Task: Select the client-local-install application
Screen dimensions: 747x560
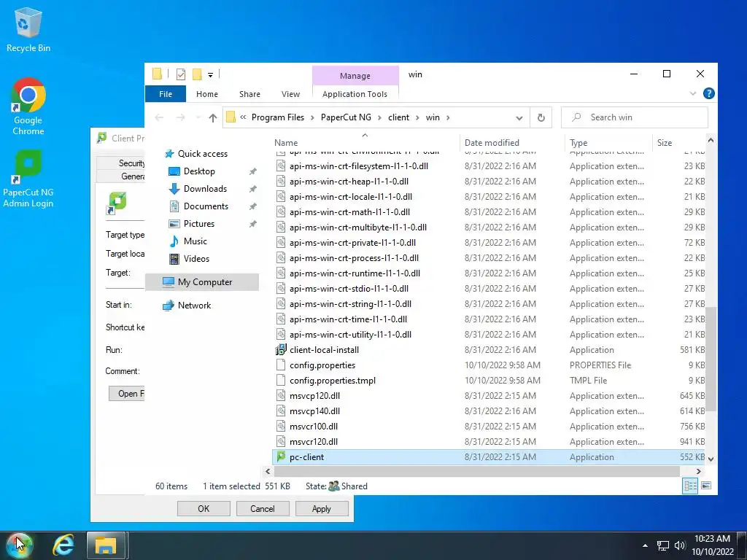Action: (x=488, y=350)
